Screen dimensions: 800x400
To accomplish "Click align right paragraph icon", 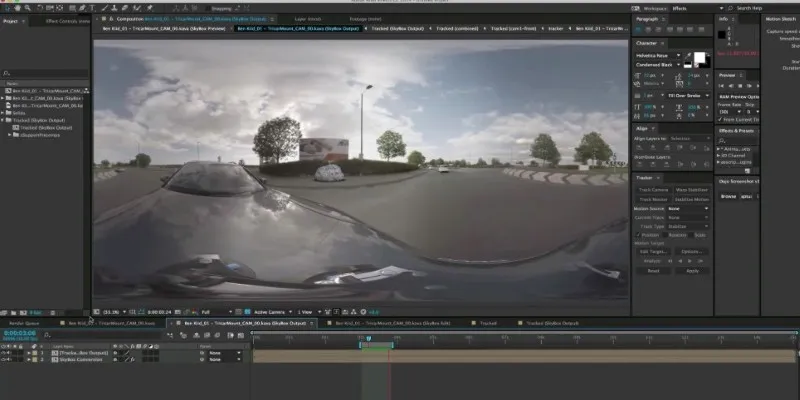I will pos(657,30).
